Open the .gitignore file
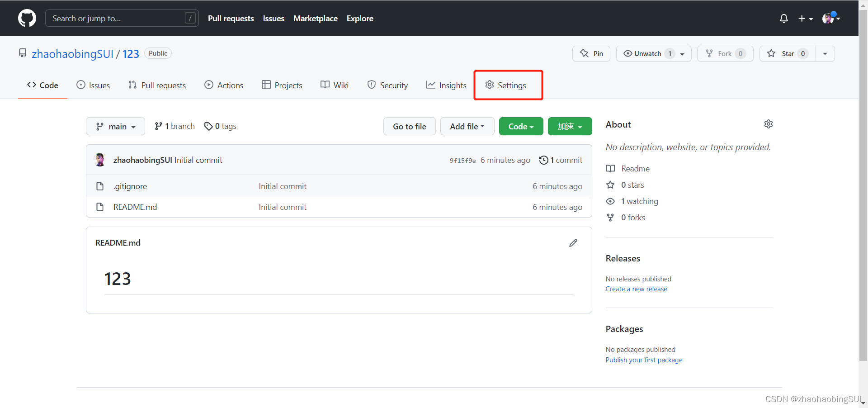 click(130, 186)
